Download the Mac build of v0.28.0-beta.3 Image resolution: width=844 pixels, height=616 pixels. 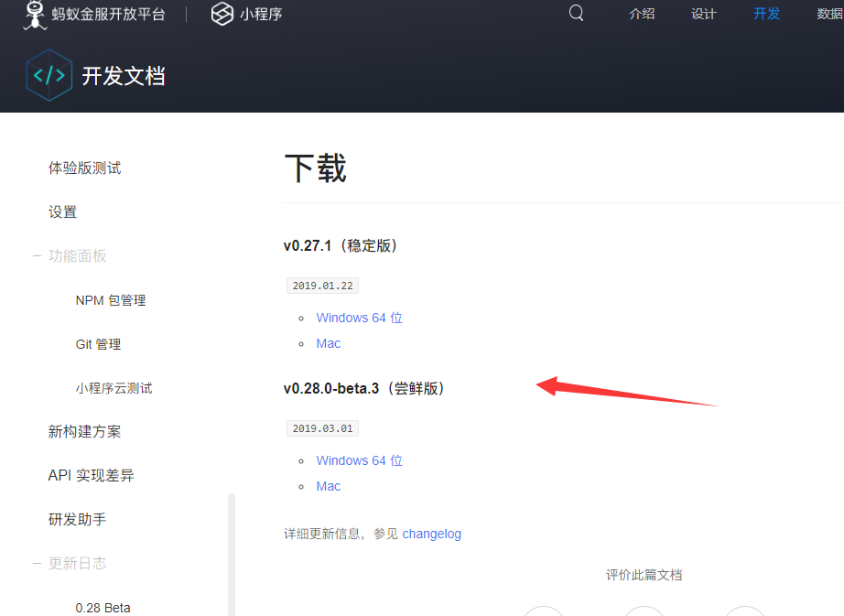pyautogui.click(x=328, y=486)
